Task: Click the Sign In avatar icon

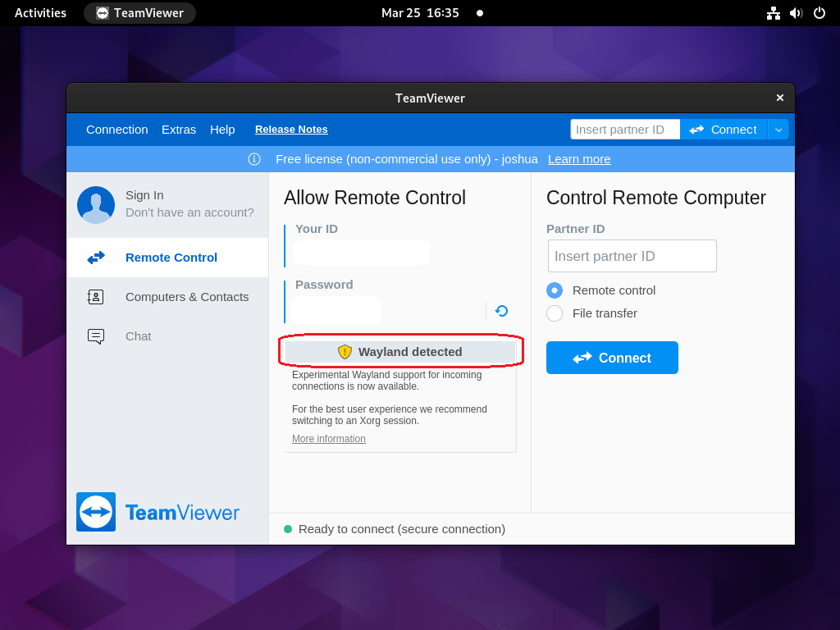Action: 95,205
